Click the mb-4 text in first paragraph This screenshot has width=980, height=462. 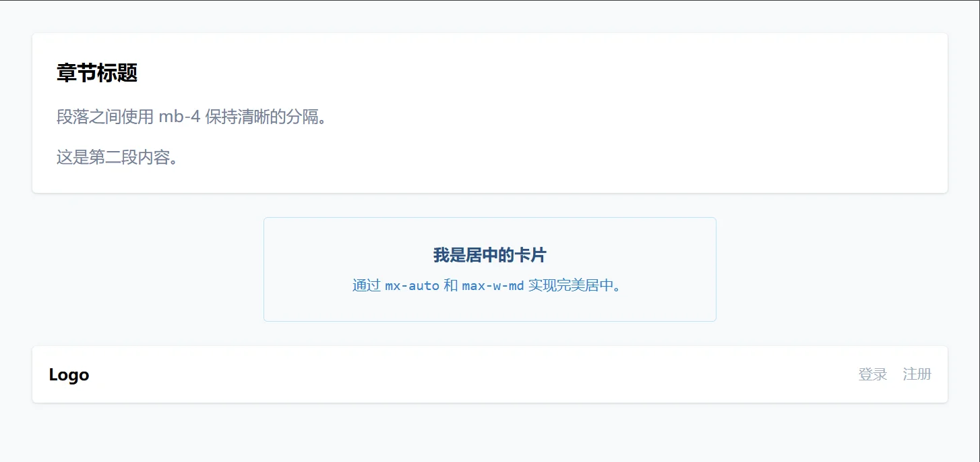[x=179, y=117]
